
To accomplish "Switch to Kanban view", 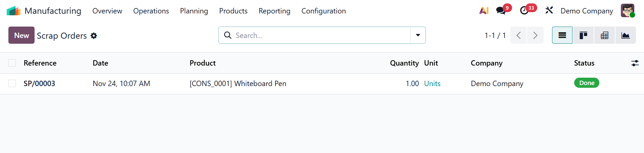I will tap(583, 35).
